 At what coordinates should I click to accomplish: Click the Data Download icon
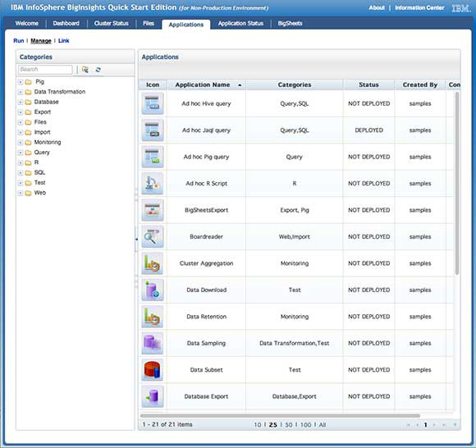click(153, 290)
